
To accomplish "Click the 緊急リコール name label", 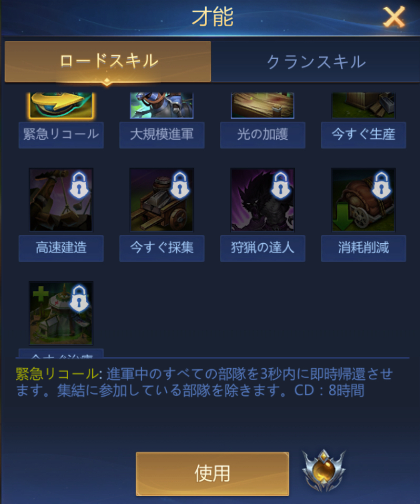I will click(x=61, y=135).
